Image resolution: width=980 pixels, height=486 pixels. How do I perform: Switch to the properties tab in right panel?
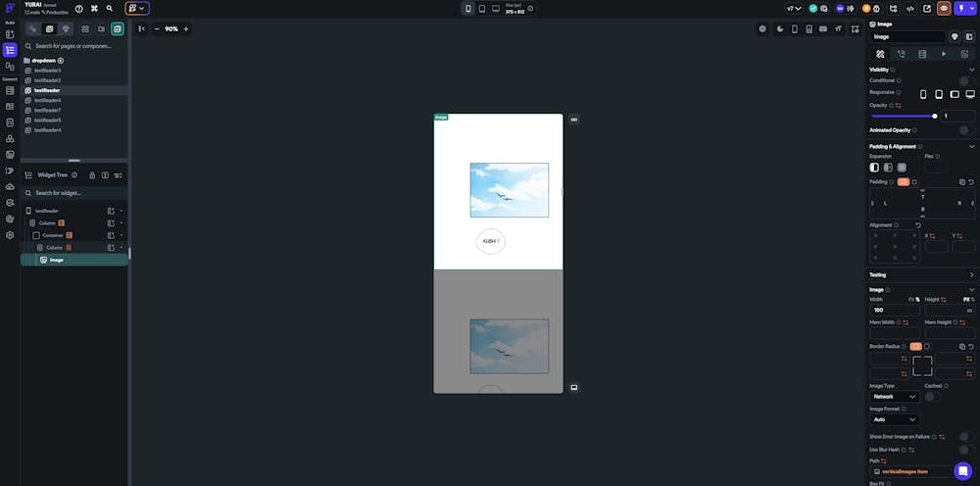point(880,54)
